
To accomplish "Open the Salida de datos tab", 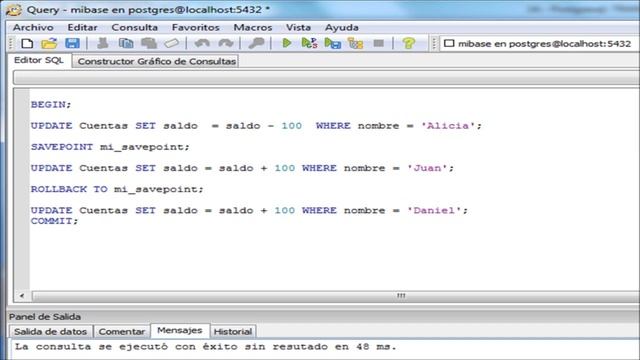I will point(51,331).
